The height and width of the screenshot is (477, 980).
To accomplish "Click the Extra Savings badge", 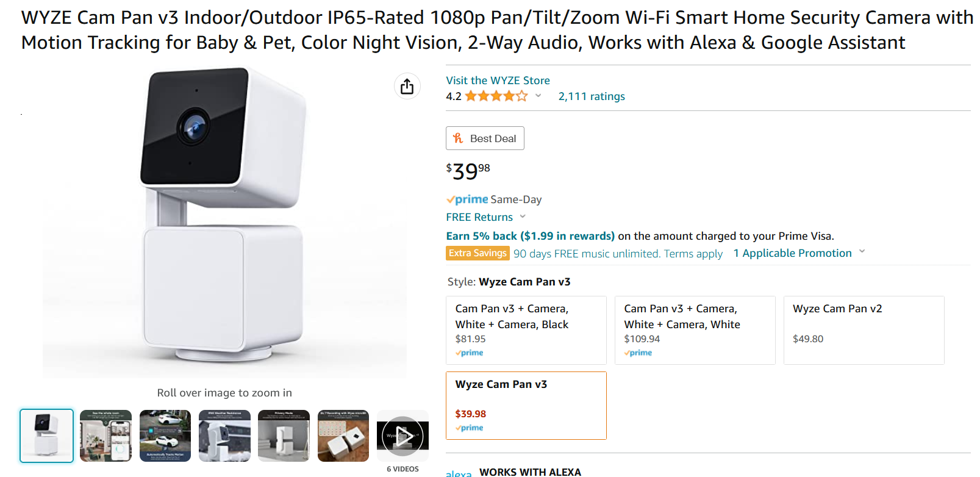I will (477, 253).
